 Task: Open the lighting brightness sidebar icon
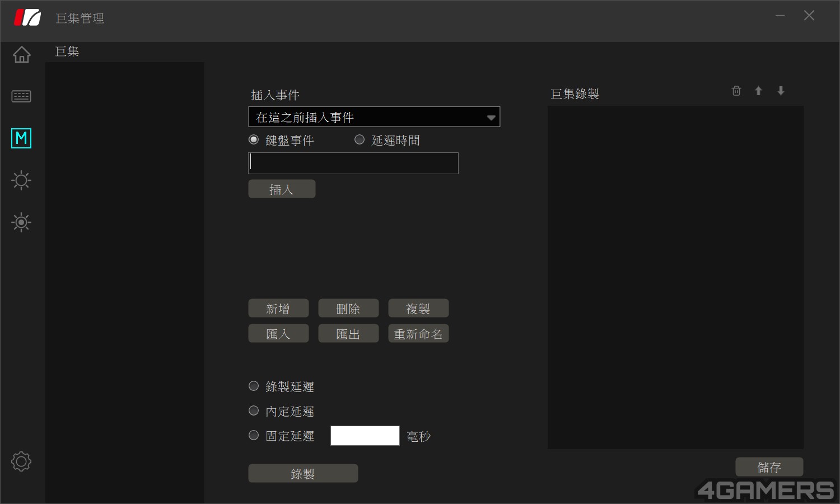coord(21,180)
